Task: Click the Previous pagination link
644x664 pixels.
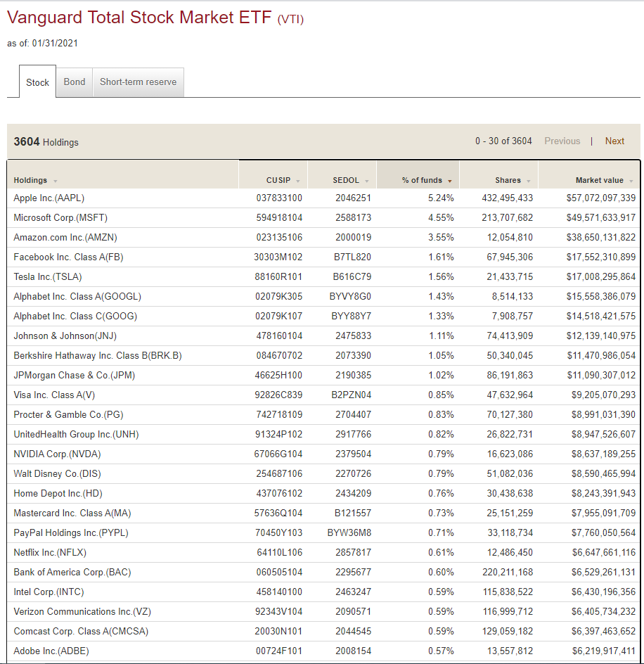Action: click(x=562, y=141)
